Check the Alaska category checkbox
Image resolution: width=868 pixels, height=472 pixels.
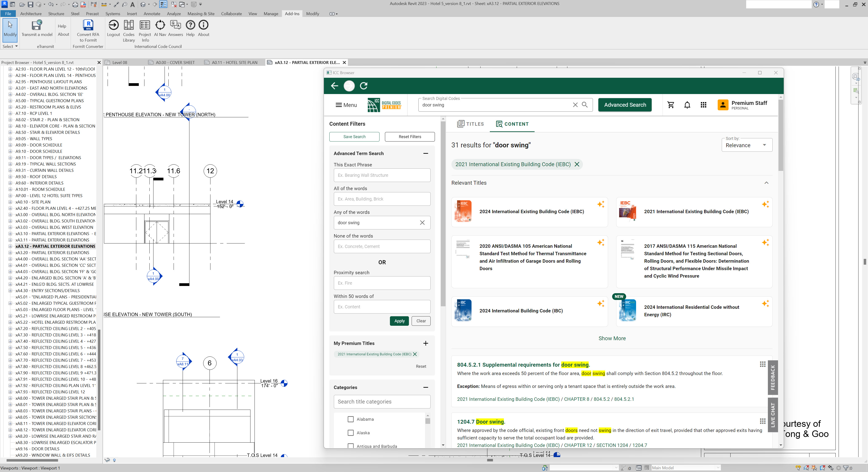tap(350, 433)
